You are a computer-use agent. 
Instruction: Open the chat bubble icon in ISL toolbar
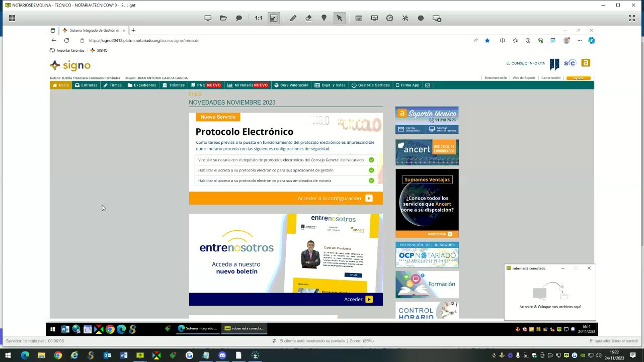pos(239,18)
